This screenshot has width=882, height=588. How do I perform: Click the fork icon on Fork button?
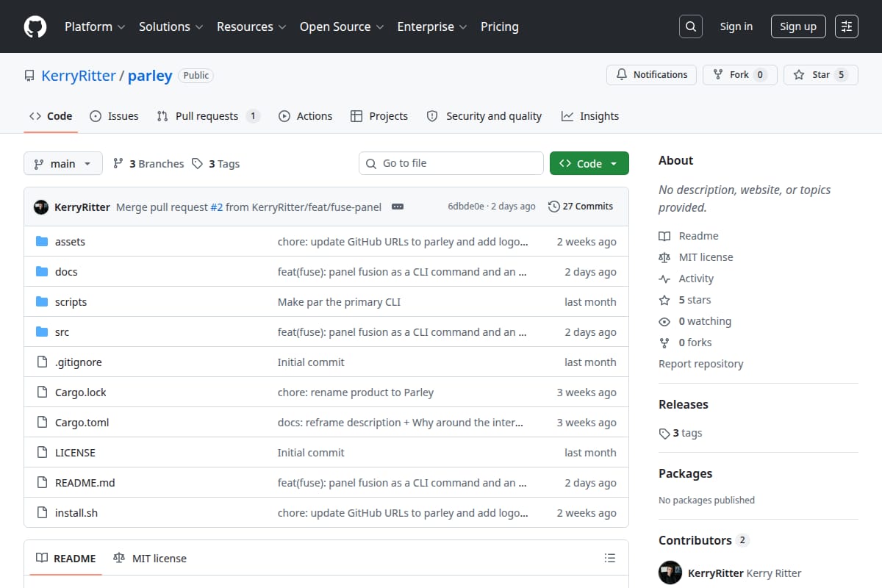click(718, 75)
